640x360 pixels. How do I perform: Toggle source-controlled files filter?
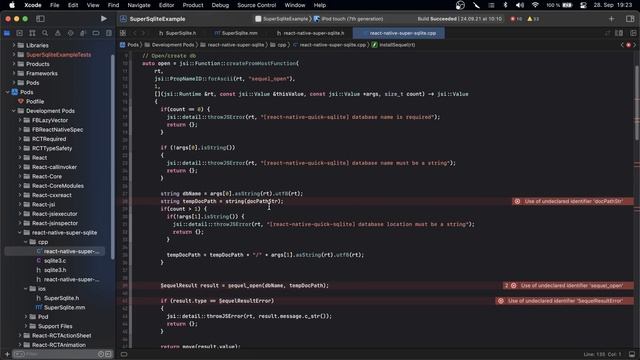coord(108,354)
